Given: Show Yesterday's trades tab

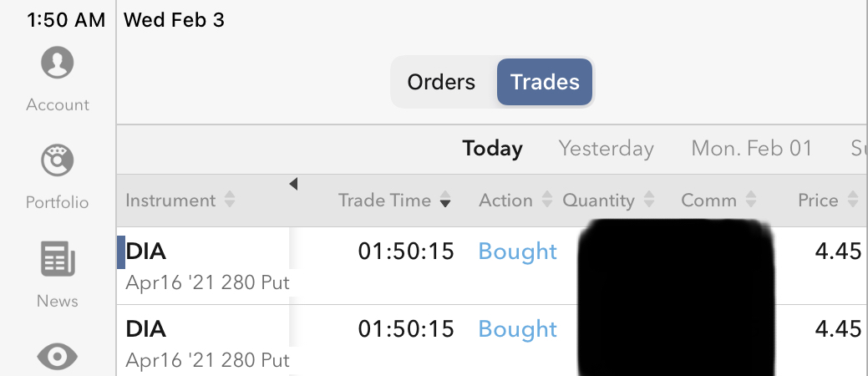Looking at the screenshot, I should click(606, 149).
